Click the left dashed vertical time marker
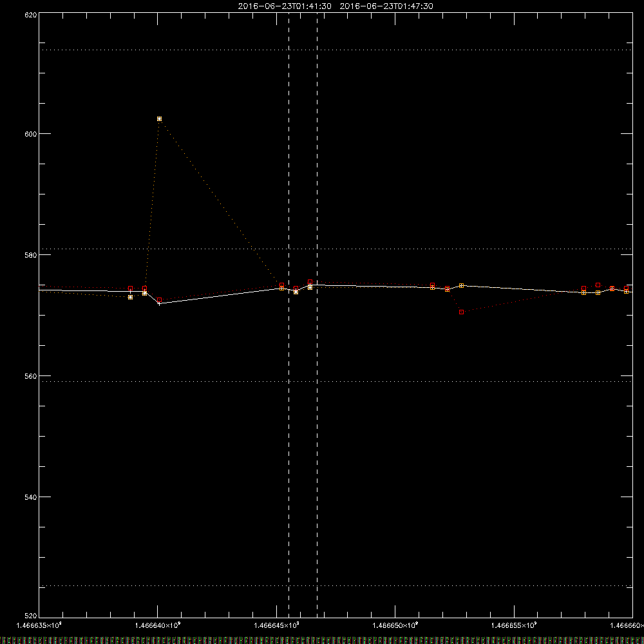644x644 pixels. coord(289,315)
